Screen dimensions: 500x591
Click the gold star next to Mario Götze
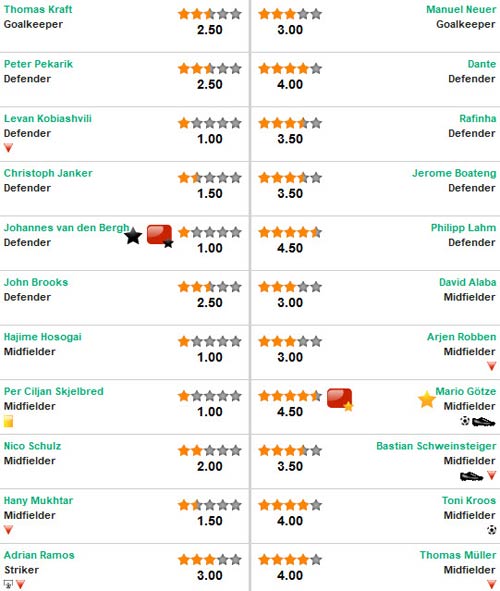(x=427, y=400)
